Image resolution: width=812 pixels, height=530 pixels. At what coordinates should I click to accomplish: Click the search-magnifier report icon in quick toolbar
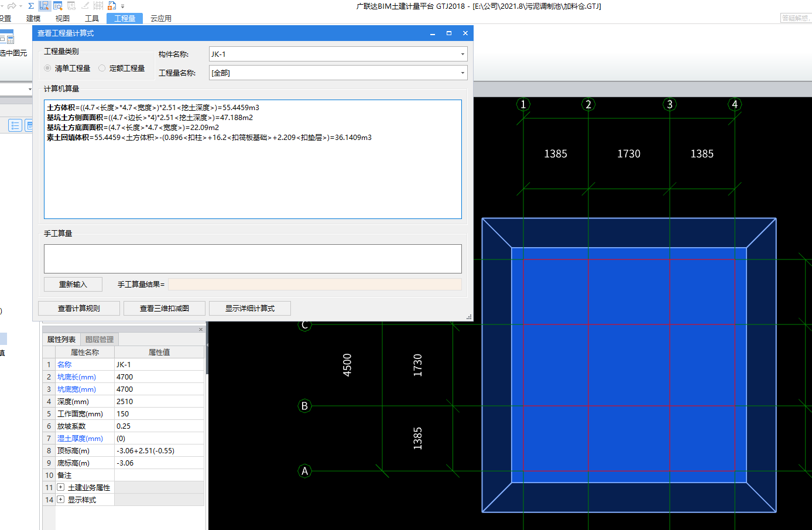point(58,6)
